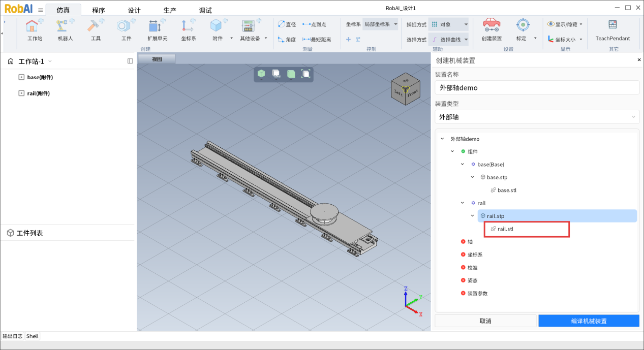Launch the TeachPendant tool

(612, 29)
